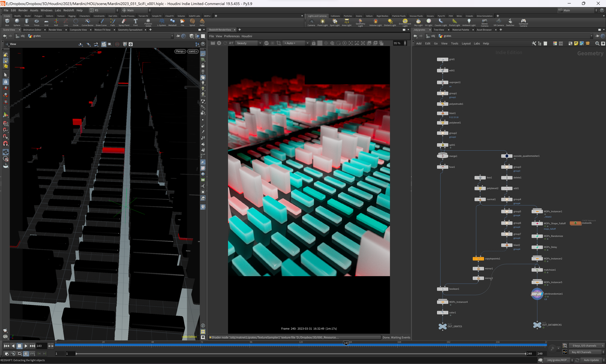
Task: Add a Gamepad Camera
Action: (523, 23)
